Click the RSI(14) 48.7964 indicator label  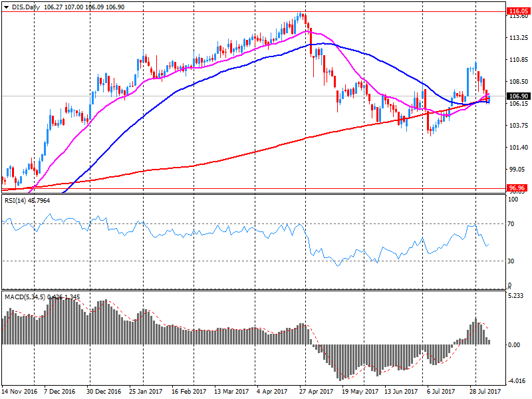[x=27, y=201]
